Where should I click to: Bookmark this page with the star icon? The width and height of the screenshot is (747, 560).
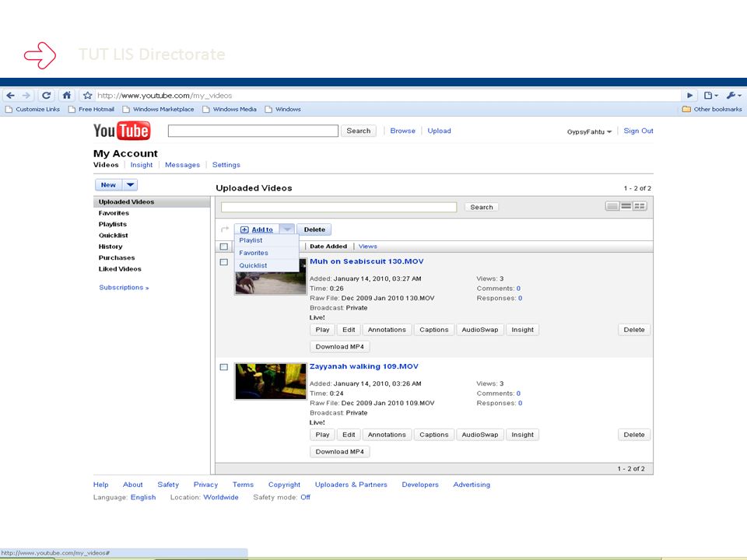click(x=88, y=96)
